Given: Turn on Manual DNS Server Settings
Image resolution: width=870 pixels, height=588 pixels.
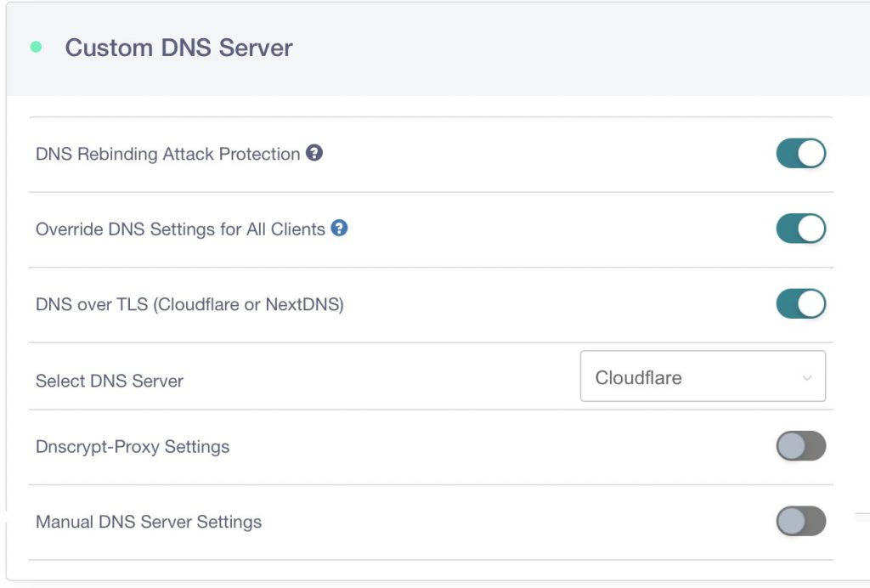Looking at the screenshot, I should pos(800,521).
